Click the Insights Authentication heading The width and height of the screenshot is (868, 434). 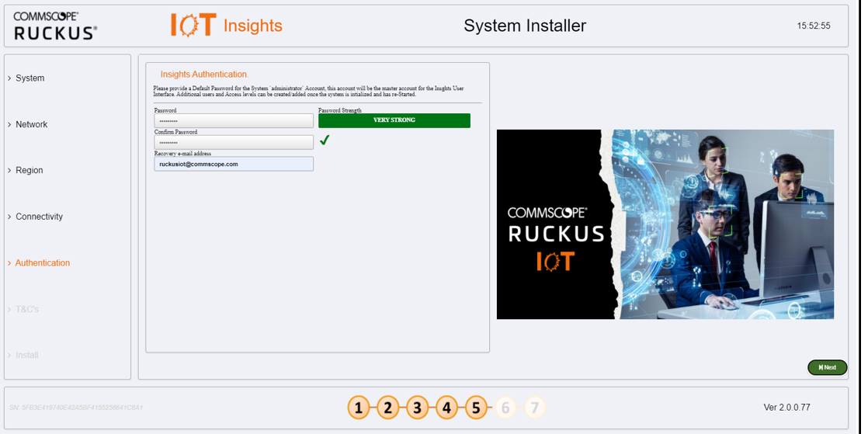(x=204, y=75)
